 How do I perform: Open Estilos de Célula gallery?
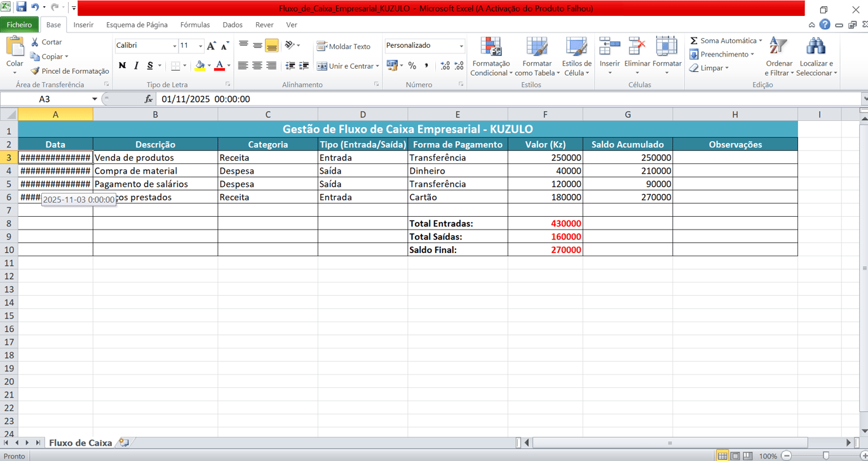577,57
